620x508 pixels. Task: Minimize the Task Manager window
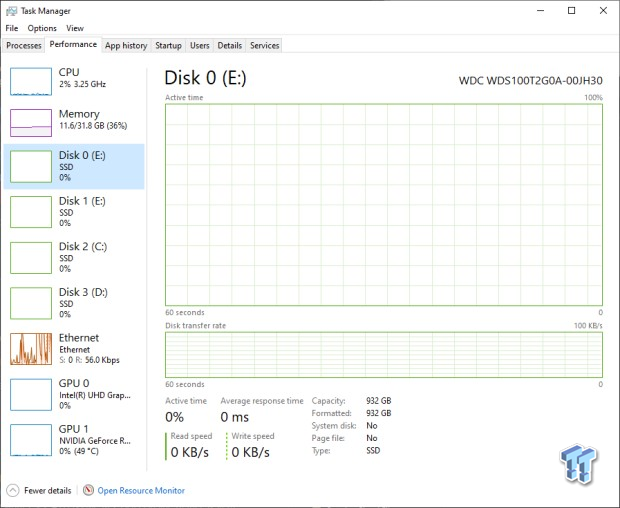click(x=541, y=11)
